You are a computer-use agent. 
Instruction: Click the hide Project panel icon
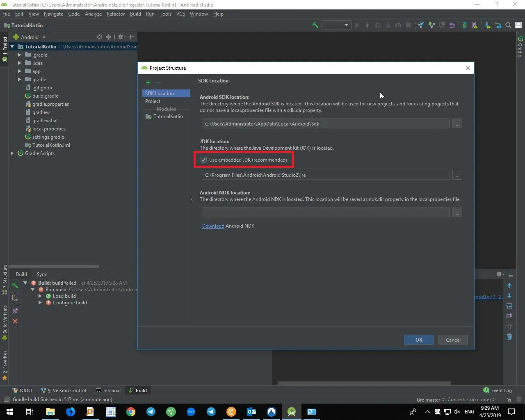pos(132,37)
